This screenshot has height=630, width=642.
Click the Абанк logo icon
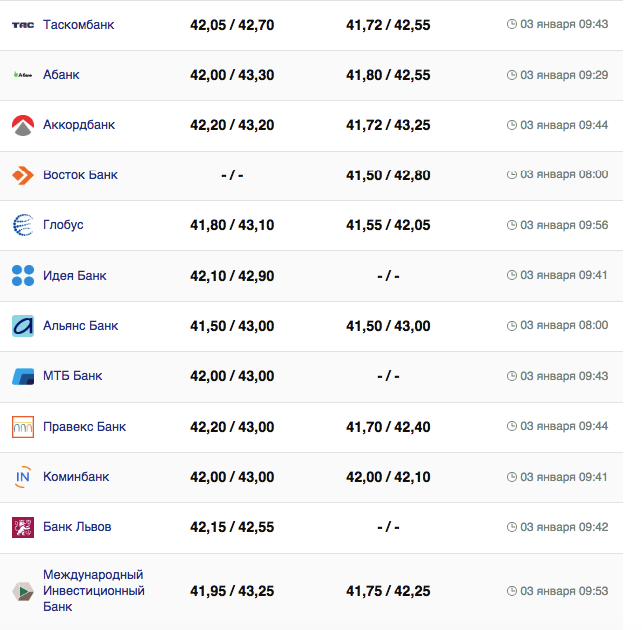pyautogui.click(x=22, y=75)
